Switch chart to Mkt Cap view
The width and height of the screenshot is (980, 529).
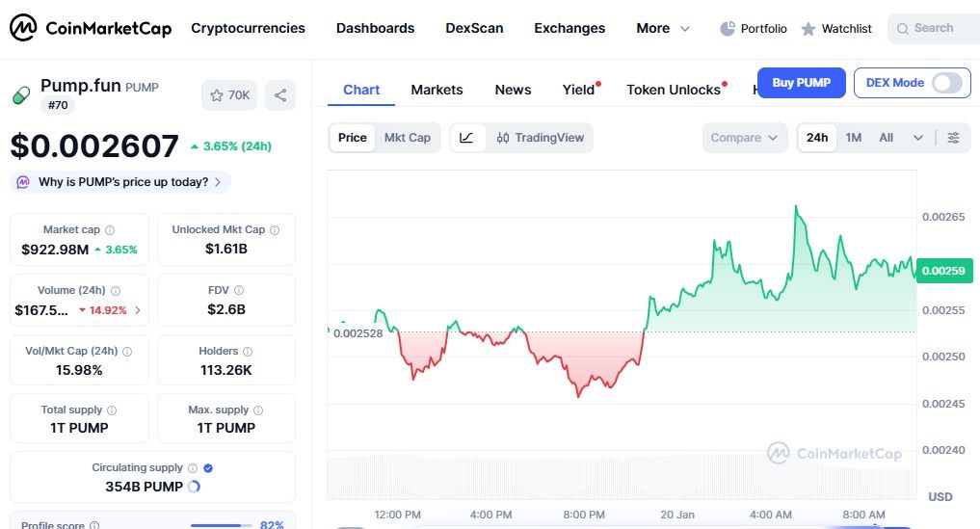(x=408, y=138)
